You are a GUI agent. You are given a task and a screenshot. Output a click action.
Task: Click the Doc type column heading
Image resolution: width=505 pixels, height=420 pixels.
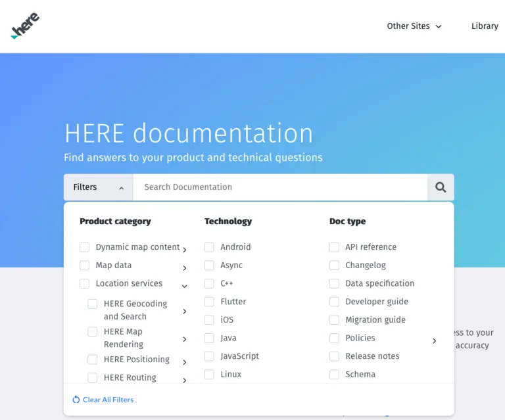347,222
